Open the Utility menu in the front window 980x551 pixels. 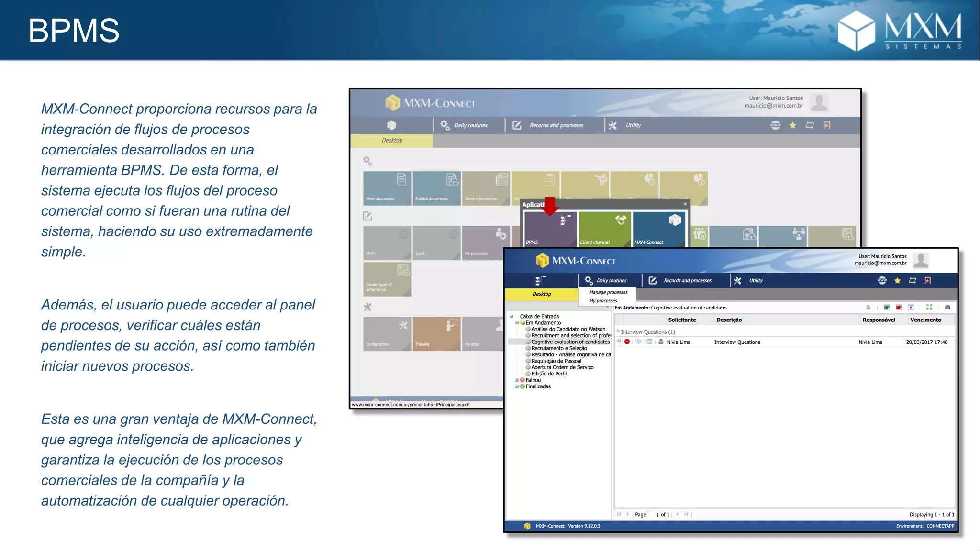(748, 281)
